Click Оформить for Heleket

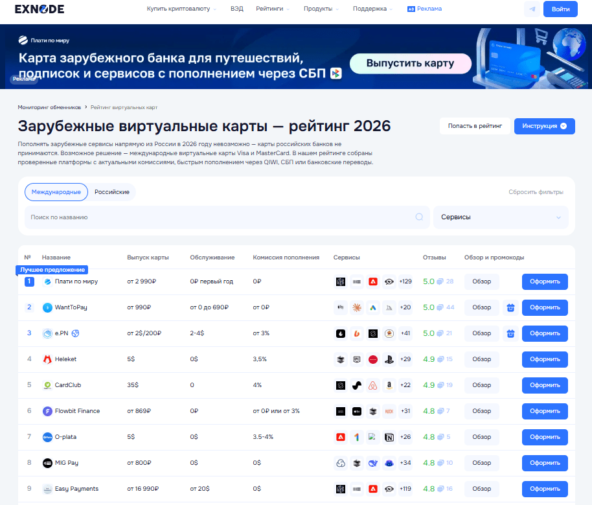(x=545, y=359)
